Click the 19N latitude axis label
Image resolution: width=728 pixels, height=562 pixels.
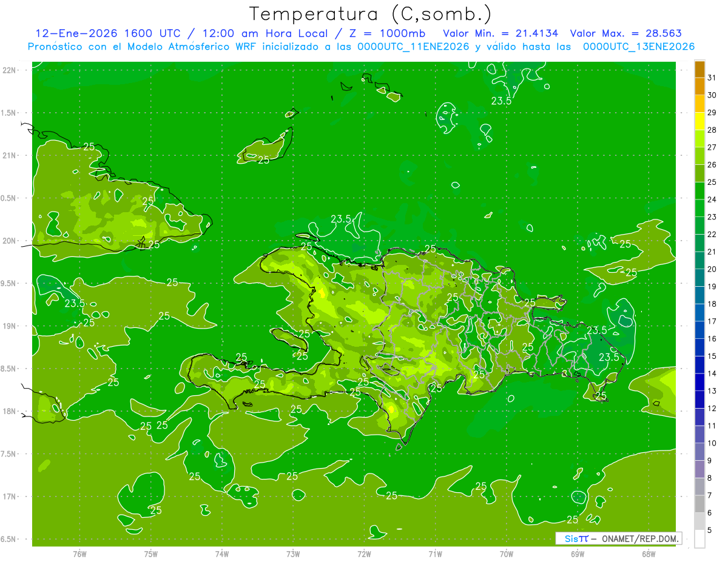[x=10, y=326]
